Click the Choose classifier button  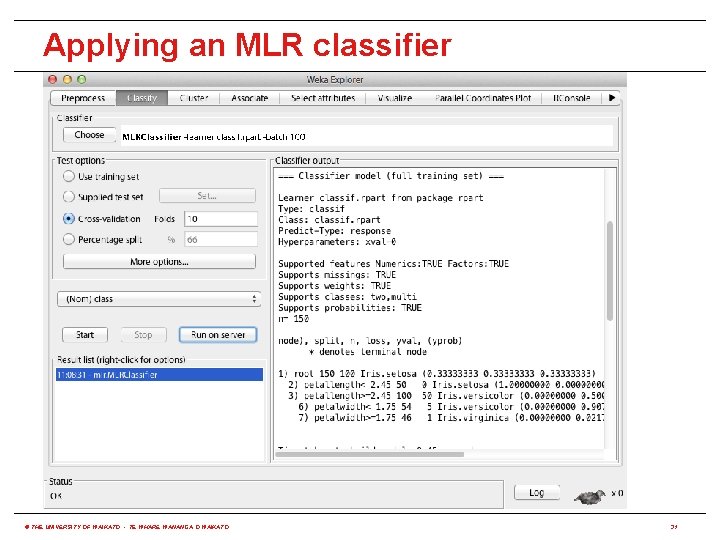89,135
